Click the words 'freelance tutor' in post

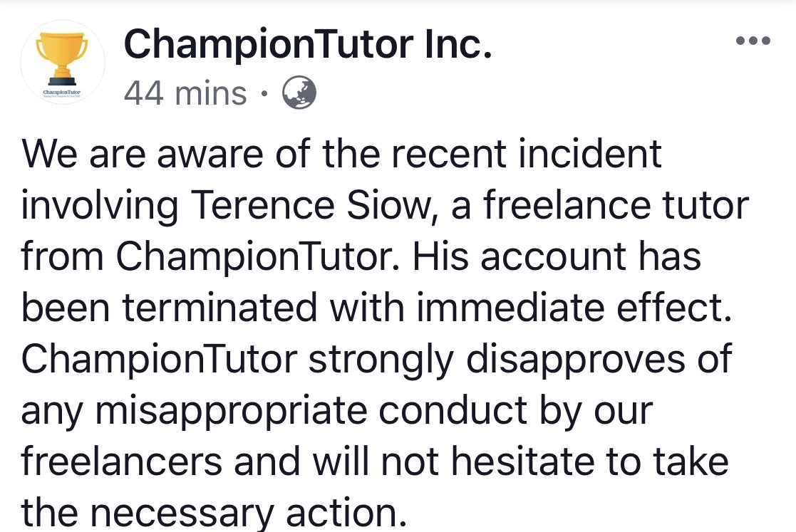616,205
